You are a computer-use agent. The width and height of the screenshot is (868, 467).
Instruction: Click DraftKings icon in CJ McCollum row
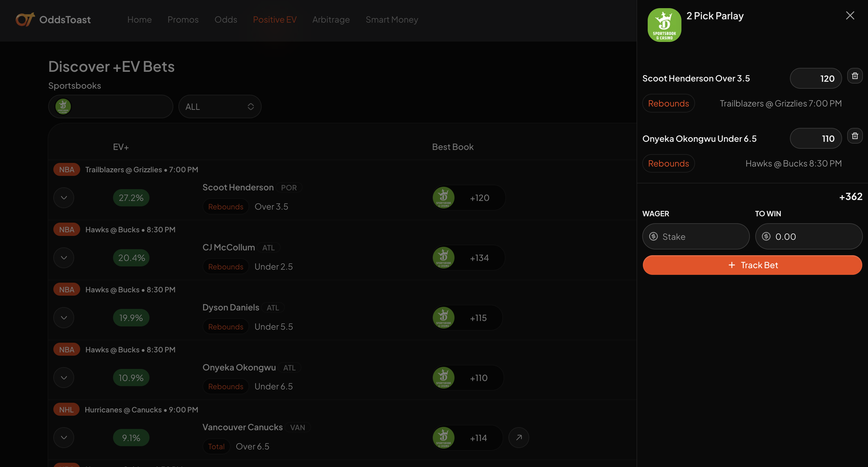pos(443,258)
